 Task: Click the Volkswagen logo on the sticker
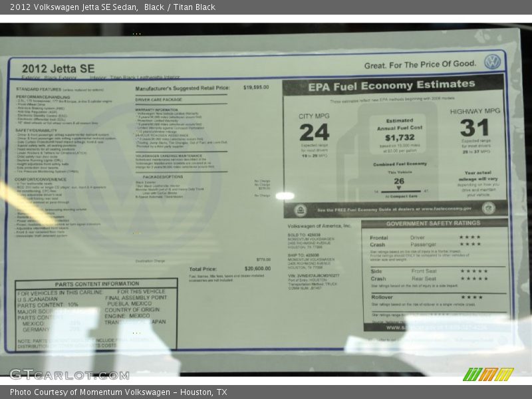(x=492, y=62)
